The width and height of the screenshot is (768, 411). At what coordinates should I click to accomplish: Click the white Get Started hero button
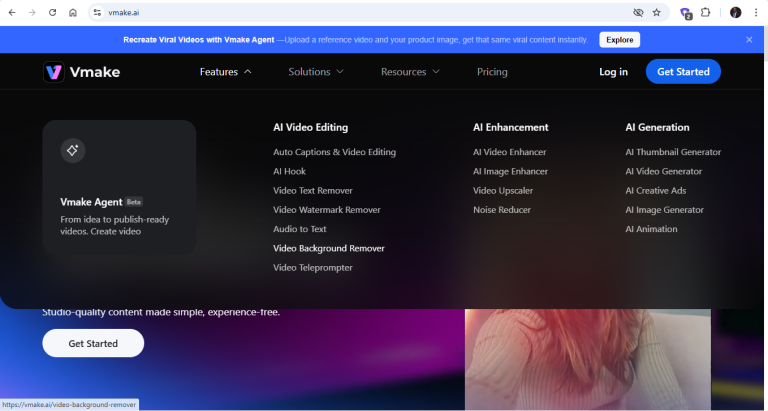(93, 343)
